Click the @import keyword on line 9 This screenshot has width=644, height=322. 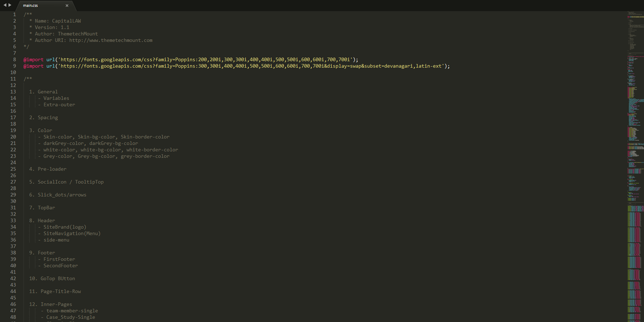(33, 66)
